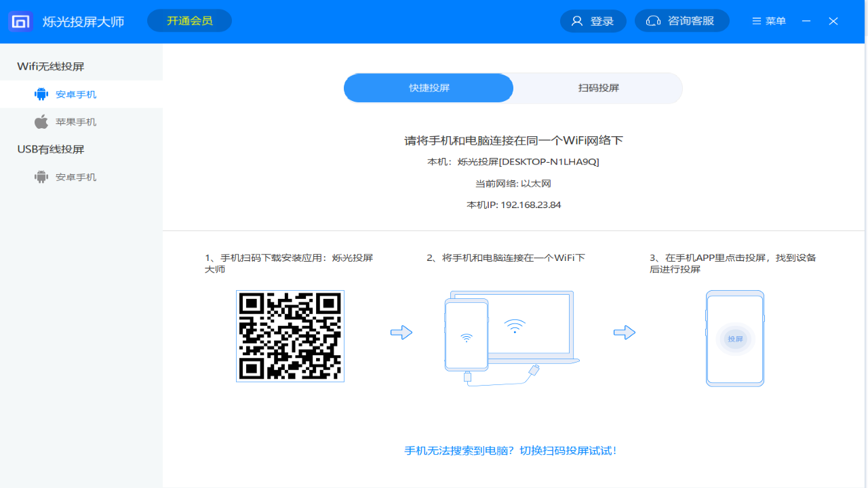Select 安卓手机 under Wifi无线投屏
Screen dimensions: 868x488
click(76, 94)
